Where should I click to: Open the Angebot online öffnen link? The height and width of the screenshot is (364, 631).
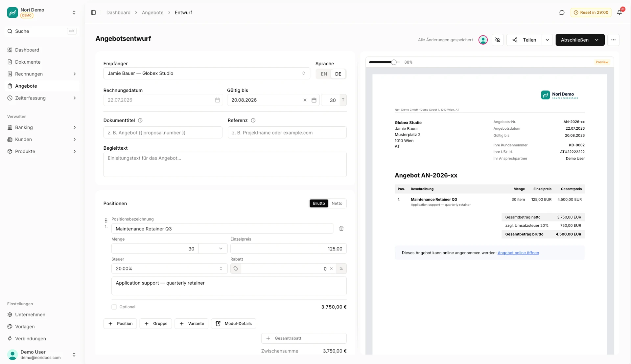(518, 253)
